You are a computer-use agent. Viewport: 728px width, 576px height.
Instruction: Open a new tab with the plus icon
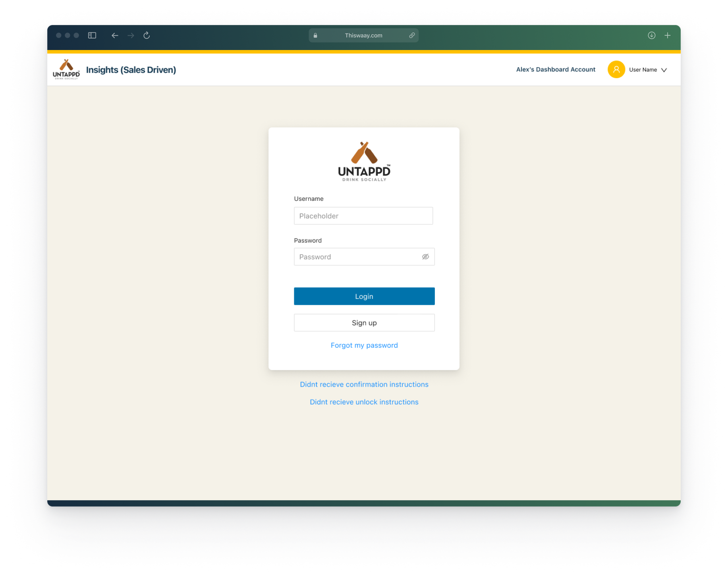[667, 35]
